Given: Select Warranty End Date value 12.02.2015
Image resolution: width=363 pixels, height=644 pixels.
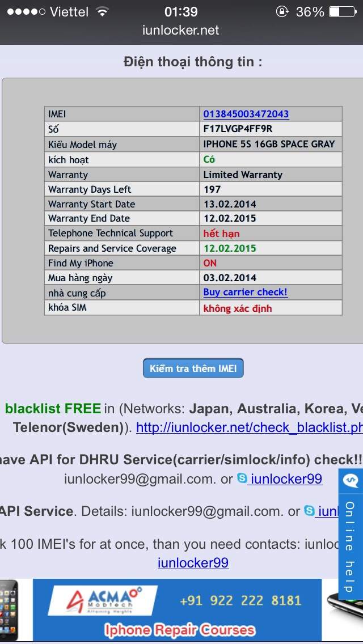Looking at the screenshot, I should click(x=229, y=218).
